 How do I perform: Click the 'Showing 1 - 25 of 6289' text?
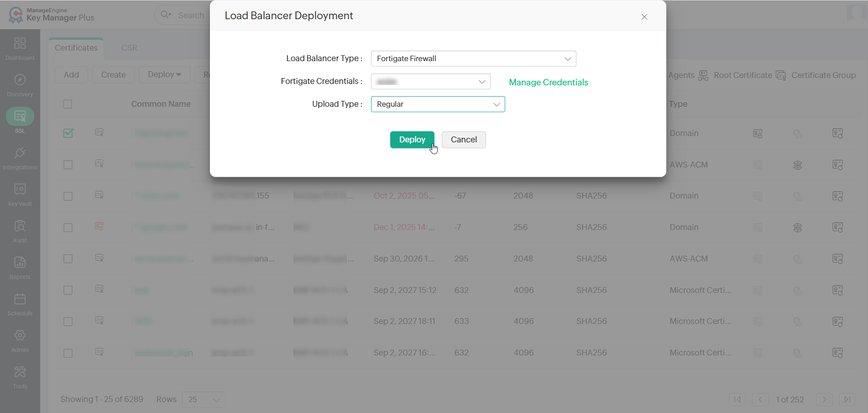(x=102, y=399)
